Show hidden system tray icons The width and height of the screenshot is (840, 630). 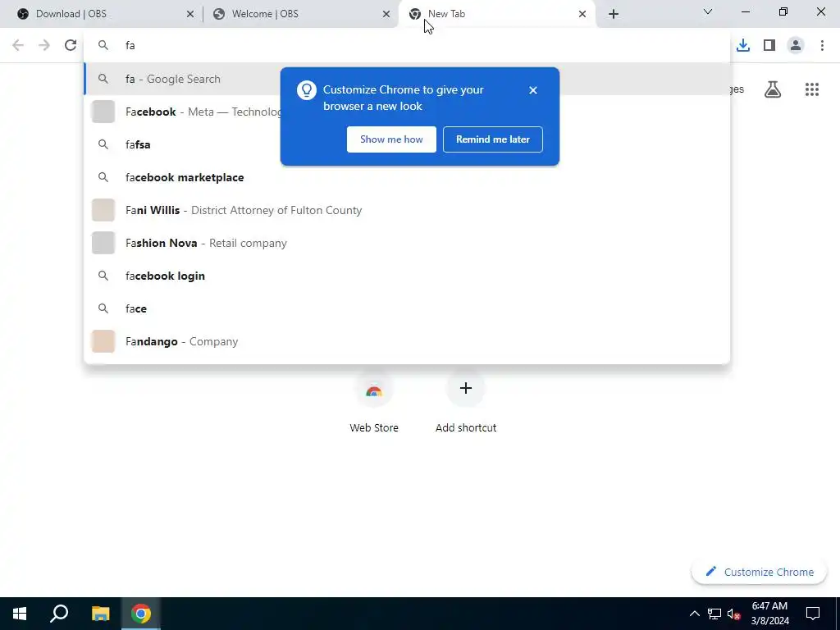(694, 614)
